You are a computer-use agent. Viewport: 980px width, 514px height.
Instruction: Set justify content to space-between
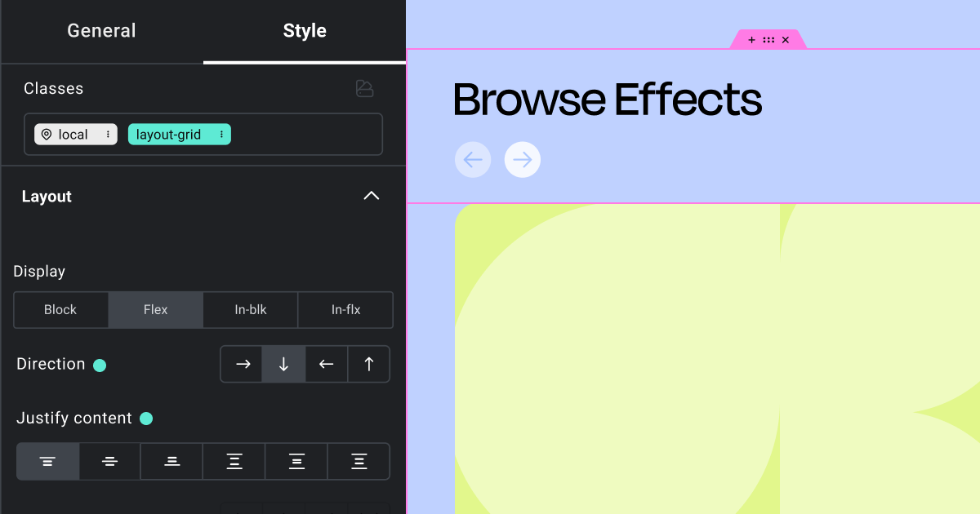[234, 461]
